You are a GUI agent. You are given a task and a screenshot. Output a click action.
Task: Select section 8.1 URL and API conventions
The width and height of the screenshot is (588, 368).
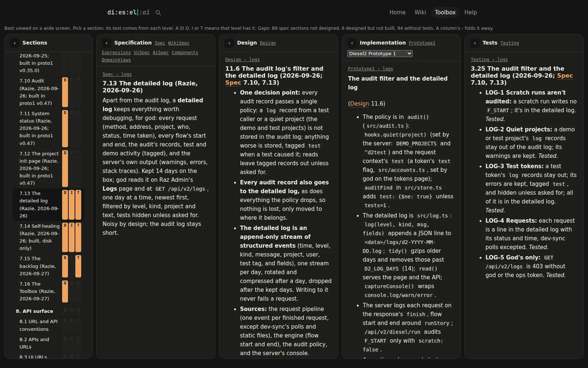39,325
